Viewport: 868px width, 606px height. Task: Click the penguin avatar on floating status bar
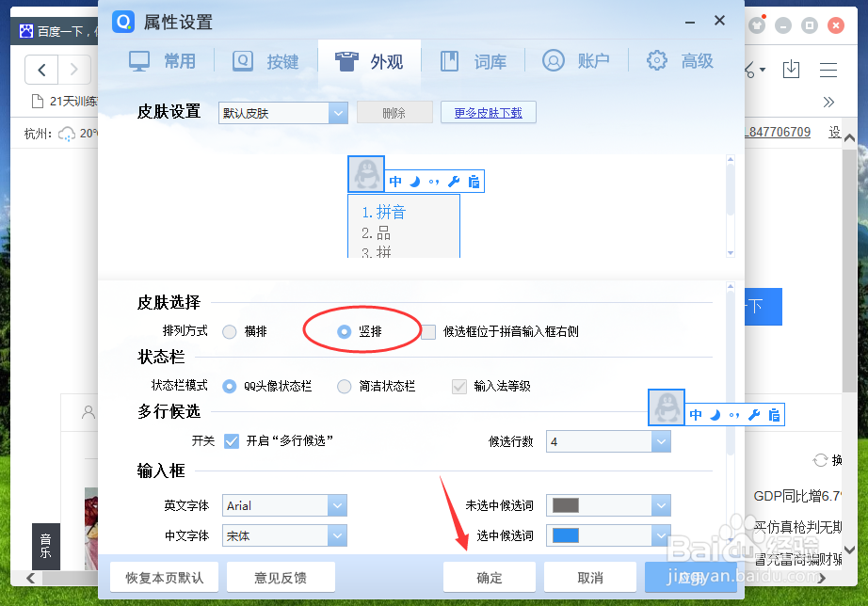667,407
